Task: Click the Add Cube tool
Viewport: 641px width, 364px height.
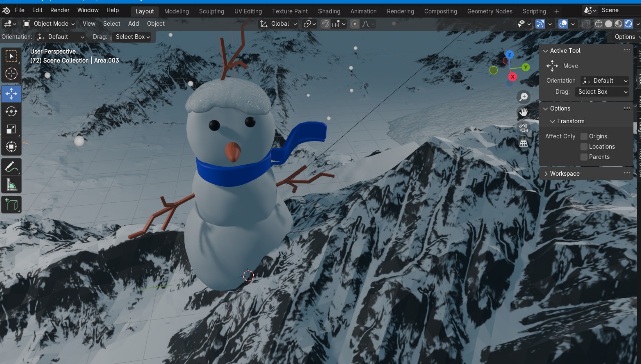Action: pyautogui.click(x=11, y=204)
